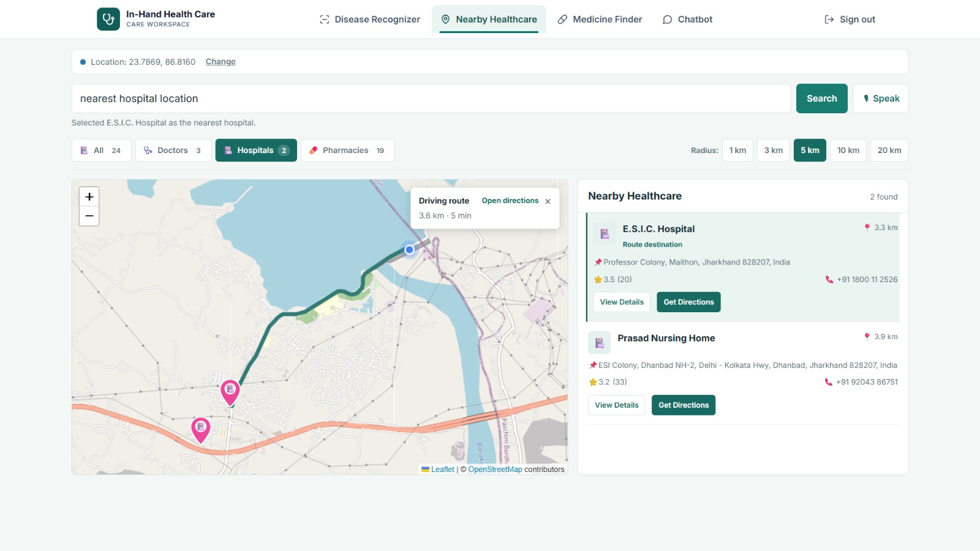Toggle the Hospitals filter

tap(256, 151)
